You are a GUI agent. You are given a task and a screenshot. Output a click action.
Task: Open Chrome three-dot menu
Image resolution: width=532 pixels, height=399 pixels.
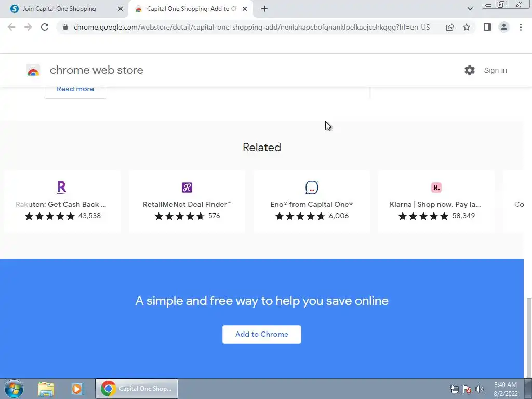click(x=521, y=27)
